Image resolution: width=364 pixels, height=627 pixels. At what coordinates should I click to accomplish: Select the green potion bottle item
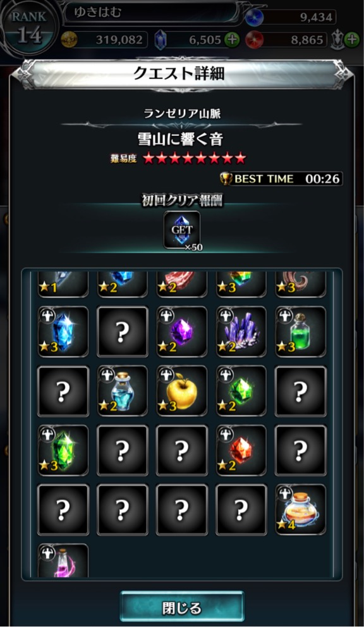(301, 332)
